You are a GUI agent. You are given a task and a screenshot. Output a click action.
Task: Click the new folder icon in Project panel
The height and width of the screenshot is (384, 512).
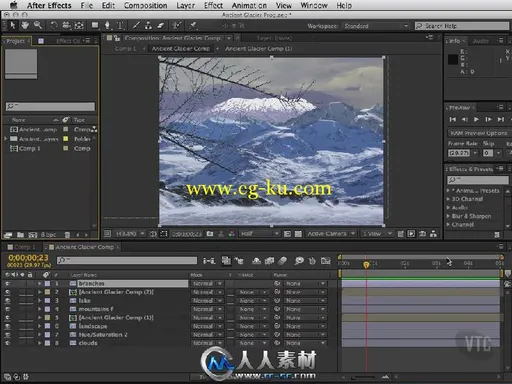tap(20, 235)
